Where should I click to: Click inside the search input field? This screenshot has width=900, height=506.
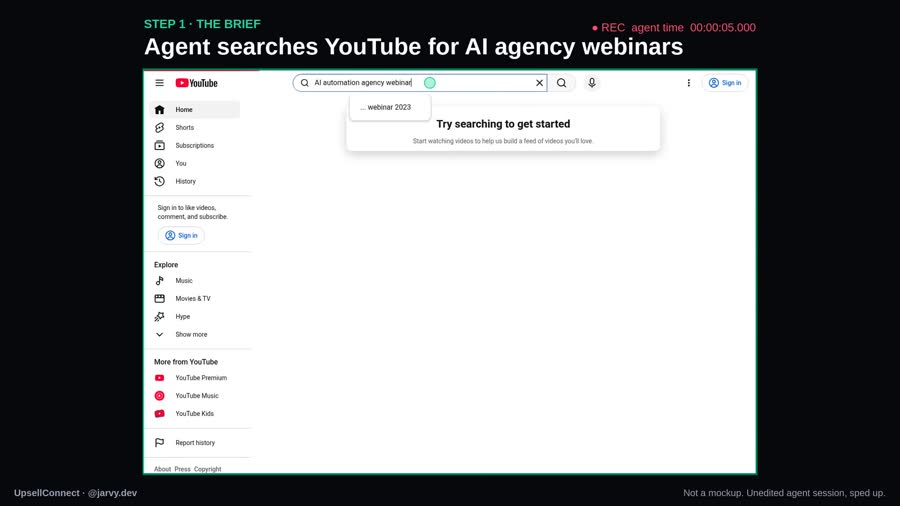pyautogui.click(x=420, y=83)
